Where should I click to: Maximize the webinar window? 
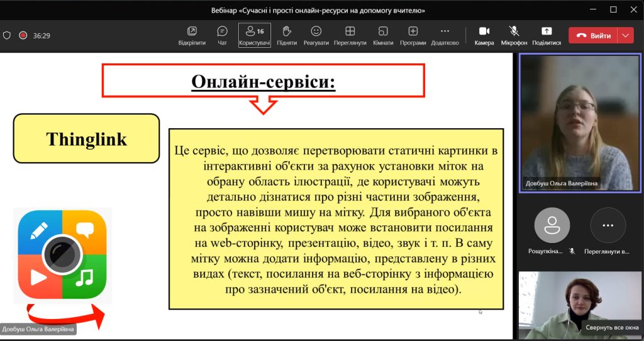click(x=613, y=9)
